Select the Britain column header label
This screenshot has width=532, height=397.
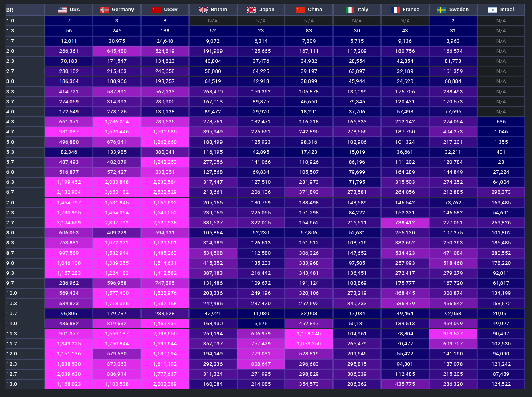click(219, 10)
